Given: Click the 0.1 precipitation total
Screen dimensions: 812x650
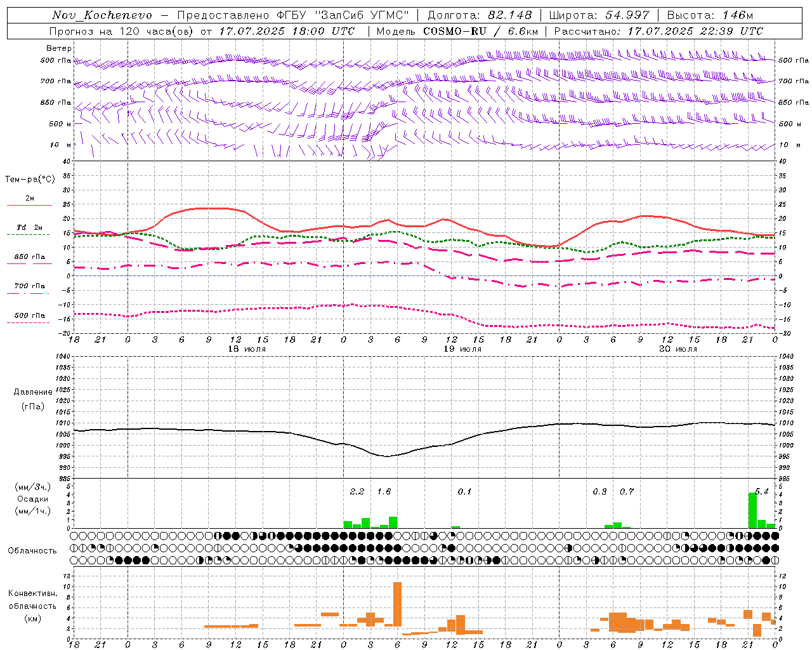Looking at the screenshot, I should tap(464, 492).
